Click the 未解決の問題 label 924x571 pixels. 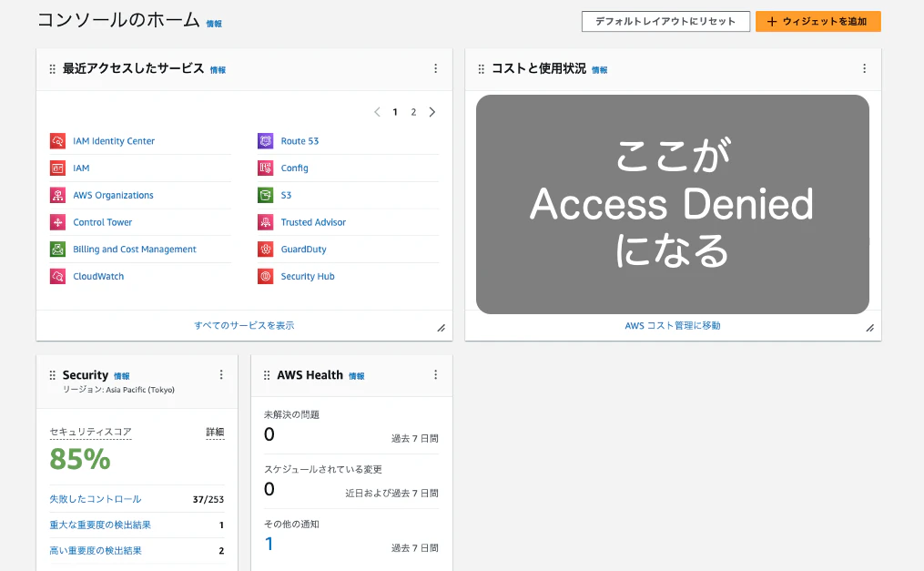pyautogui.click(x=291, y=415)
